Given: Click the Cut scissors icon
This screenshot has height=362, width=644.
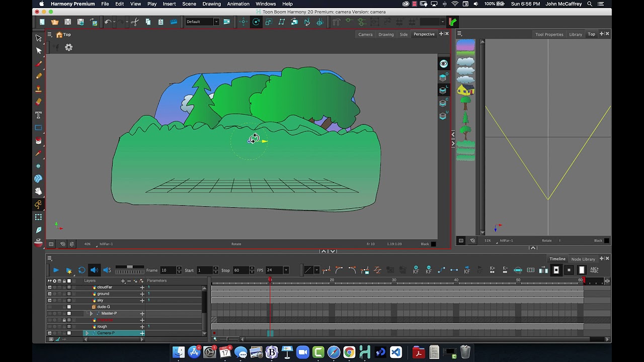Looking at the screenshot, I should (134, 22).
